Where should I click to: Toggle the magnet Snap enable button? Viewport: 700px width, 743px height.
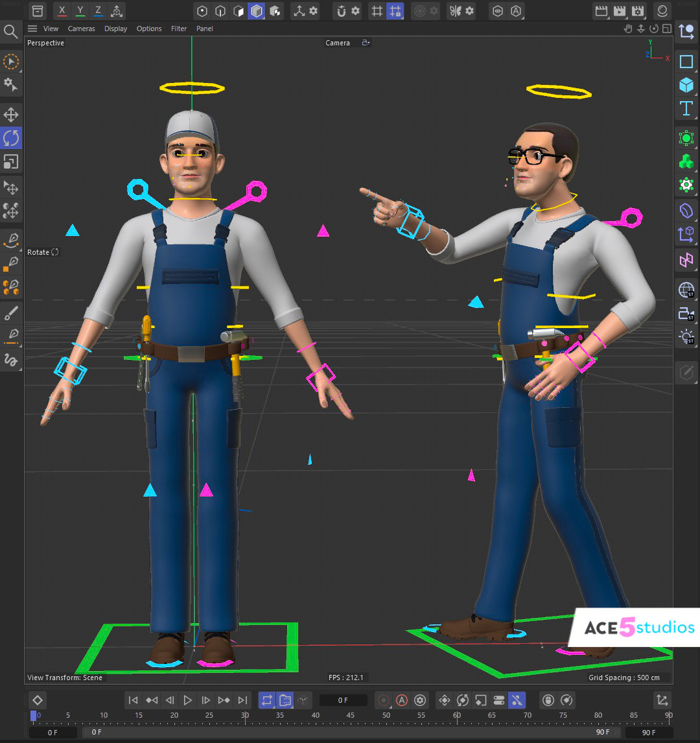tap(342, 11)
